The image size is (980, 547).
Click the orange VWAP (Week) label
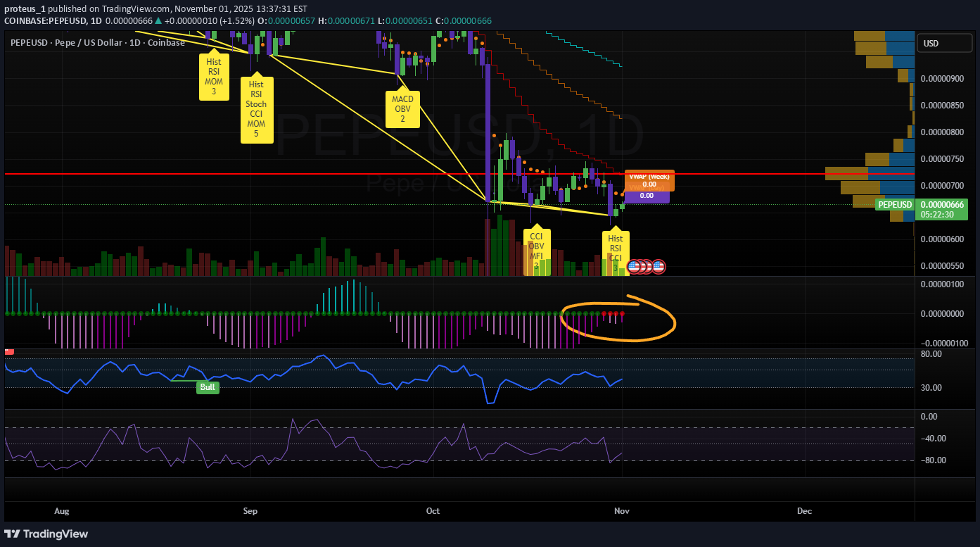(x=649, y=180)
